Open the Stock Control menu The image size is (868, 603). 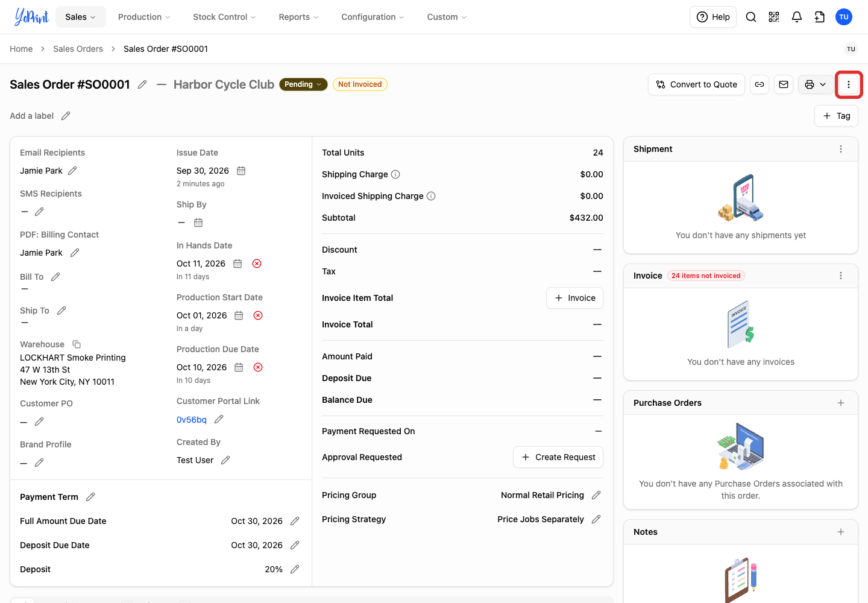(224, 17)
